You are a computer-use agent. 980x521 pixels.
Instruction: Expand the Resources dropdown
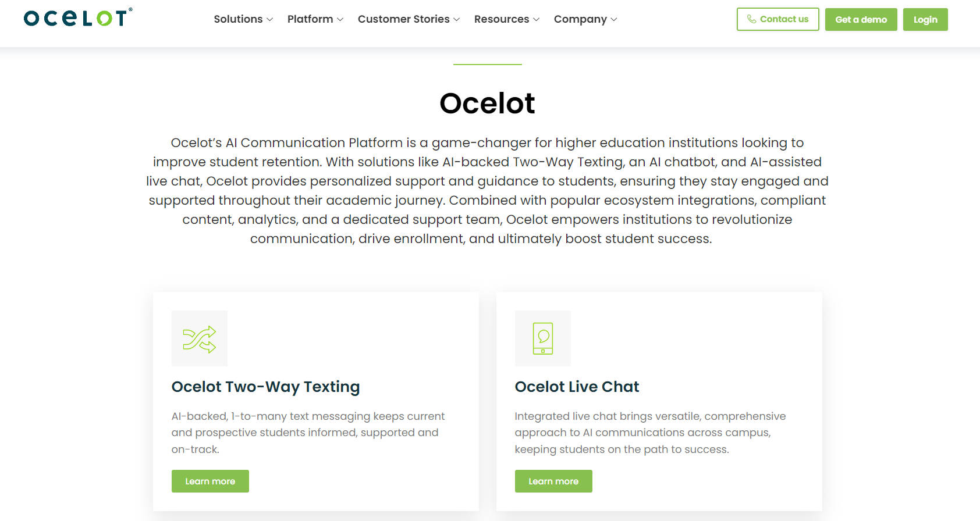click(506, 19)
